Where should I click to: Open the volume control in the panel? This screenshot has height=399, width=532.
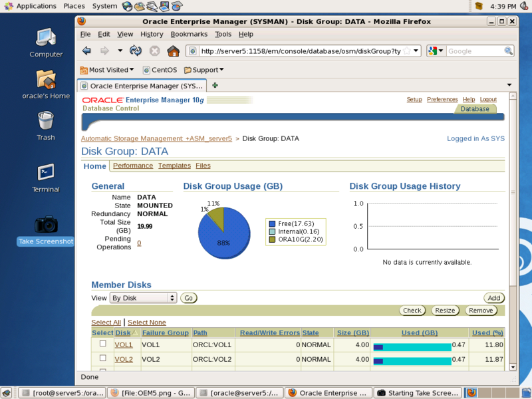coord(525,6)
